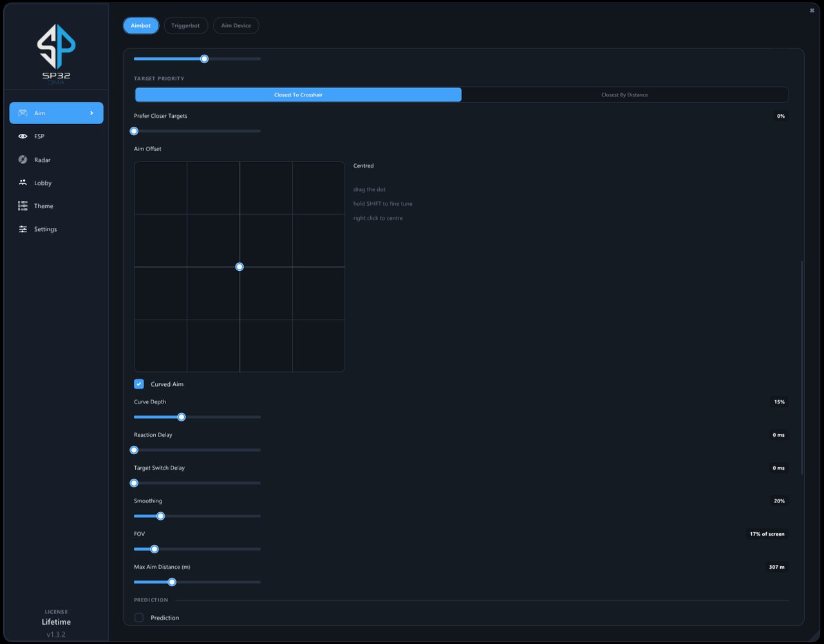Click the Aimbot tab button

pos(140,26)
